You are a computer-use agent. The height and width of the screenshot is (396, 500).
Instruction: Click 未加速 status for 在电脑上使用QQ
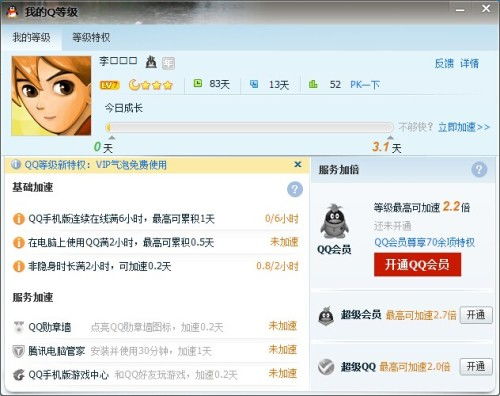click(284, 242)
